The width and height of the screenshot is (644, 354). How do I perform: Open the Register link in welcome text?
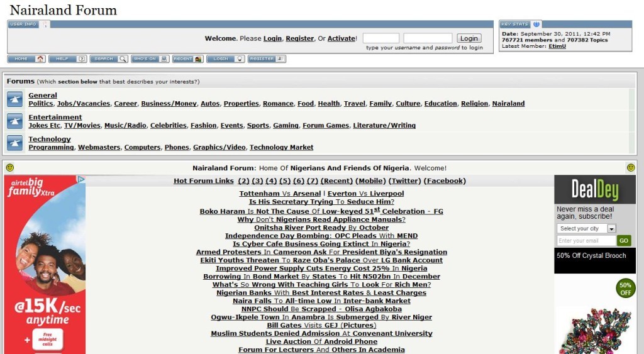(300, 38)
